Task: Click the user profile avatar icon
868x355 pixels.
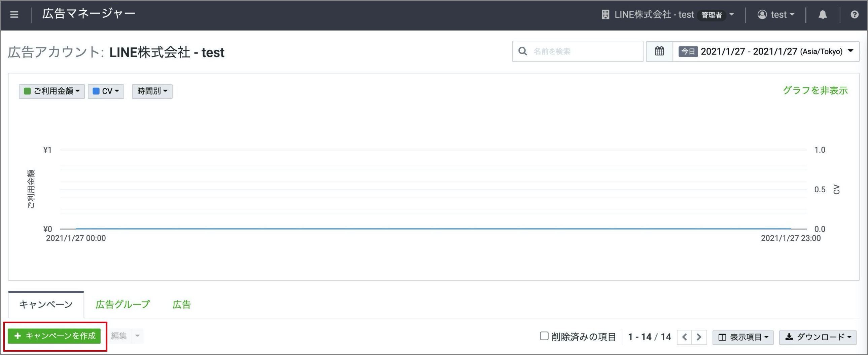Action: [x=762, y=14]
